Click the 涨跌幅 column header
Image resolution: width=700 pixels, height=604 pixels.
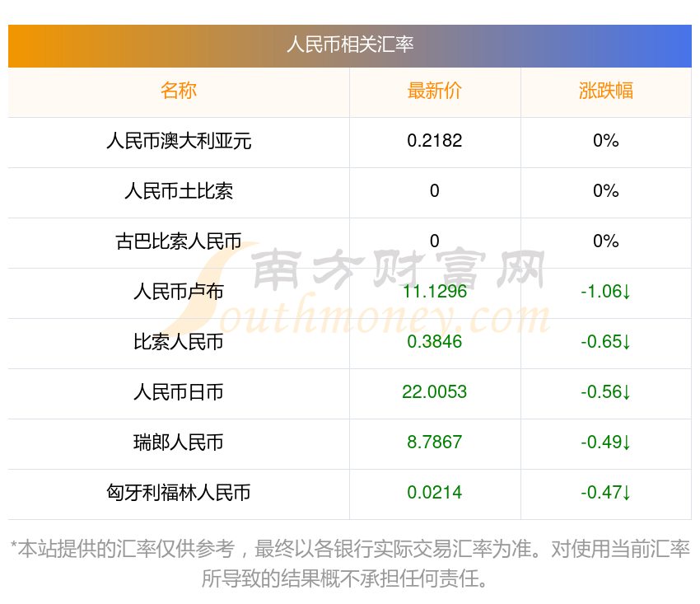(605, 91)
